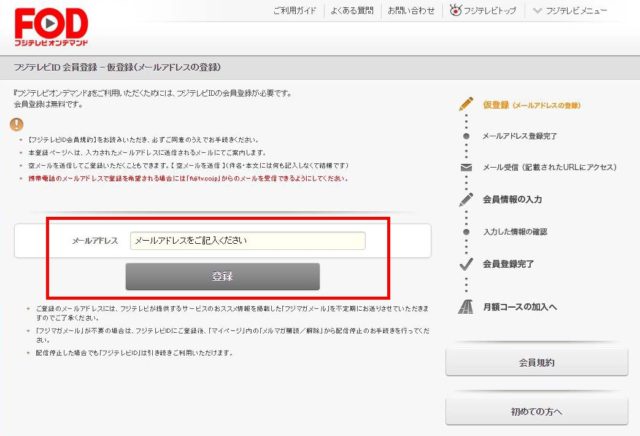This screenshot has height=436, width=640.
Task: Click the checkmark icon beside 会員登録完了
Action: click(466, 264)
